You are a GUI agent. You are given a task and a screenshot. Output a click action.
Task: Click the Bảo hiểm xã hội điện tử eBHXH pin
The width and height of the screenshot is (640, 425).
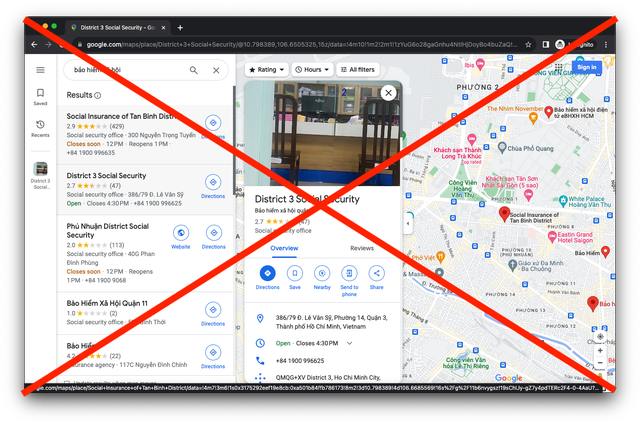pyautogui.click(x=549, y=111)
